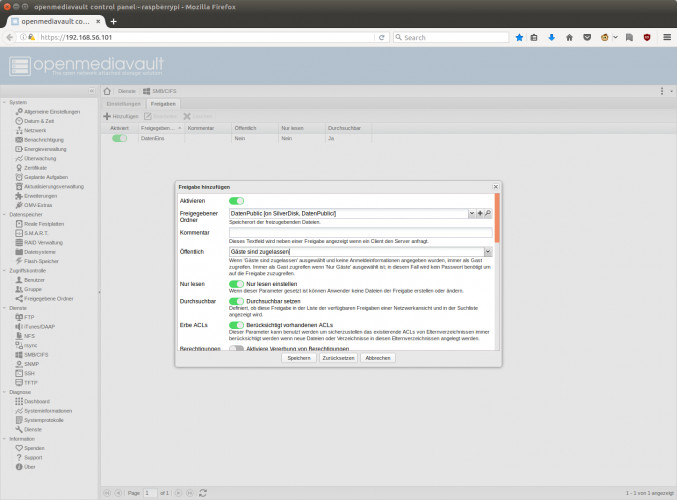
Task: Collapse the Diagnose tree section
Action: pyautogui.click(x=4, y=392)
